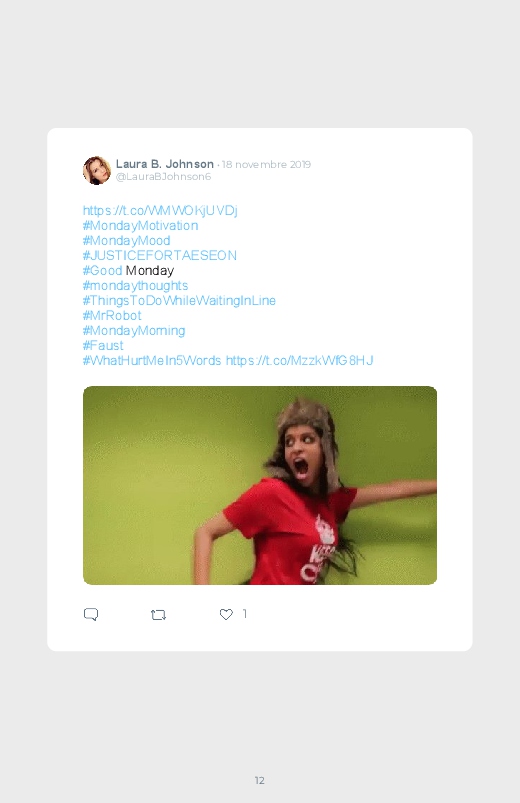Like the tweet with heart icon
The height and width of the screenshot is (803, 520).
(x=226, y=614)
